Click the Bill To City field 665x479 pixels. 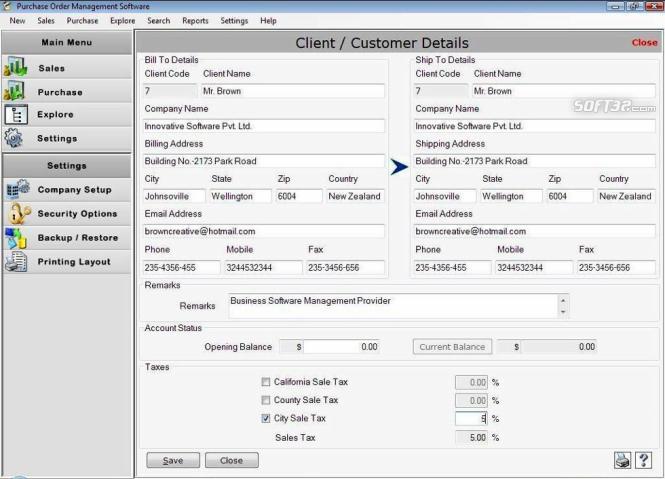(x=174, y=196)
